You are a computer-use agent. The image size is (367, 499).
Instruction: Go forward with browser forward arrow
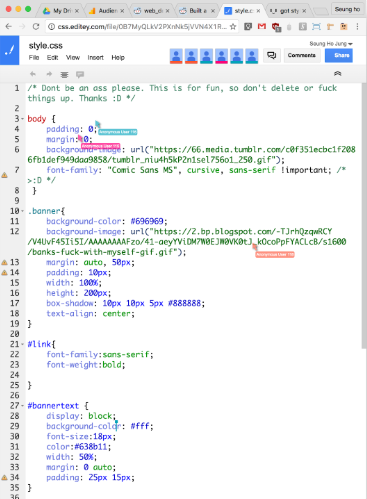[22, 26]
